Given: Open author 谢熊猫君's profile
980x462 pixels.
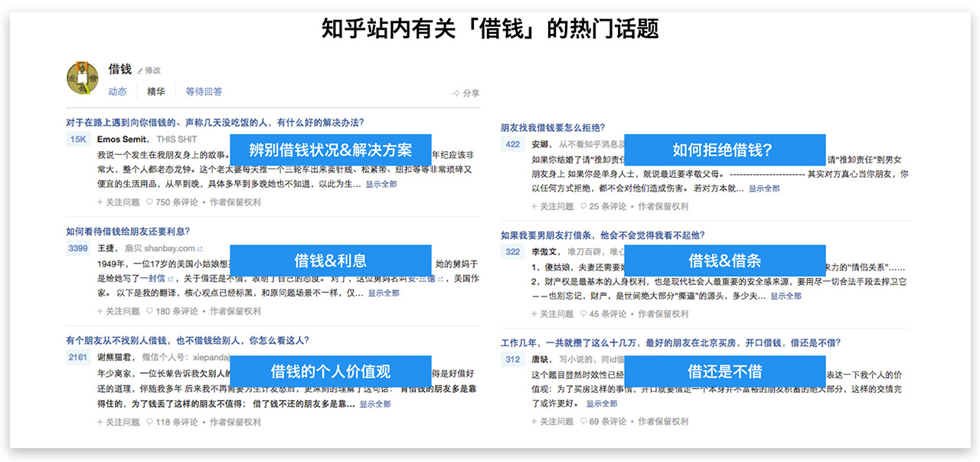Looking at the screenshot, I should click(x=116, y=357).
